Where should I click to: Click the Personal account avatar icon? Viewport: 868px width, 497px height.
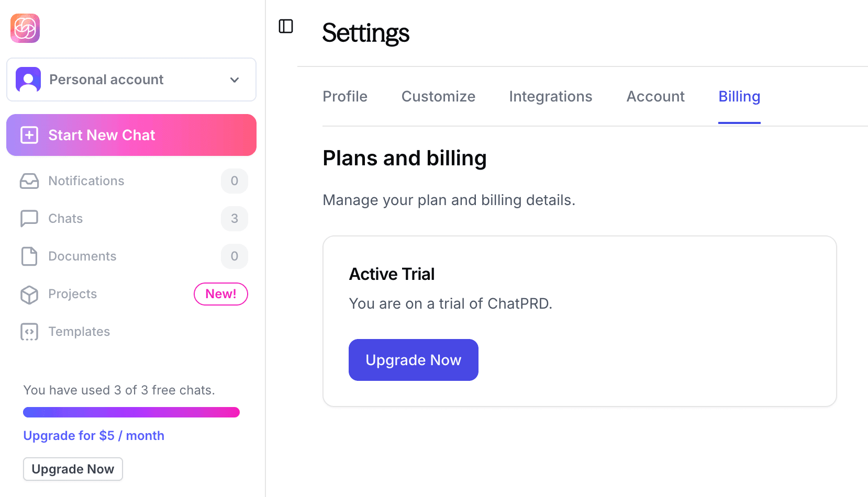pos(28,79)
